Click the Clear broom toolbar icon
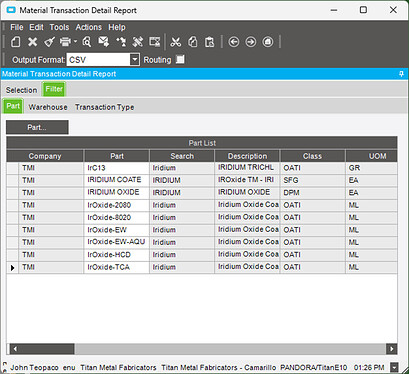The height and width of the screenshot is (374, 409). (49, 42)
